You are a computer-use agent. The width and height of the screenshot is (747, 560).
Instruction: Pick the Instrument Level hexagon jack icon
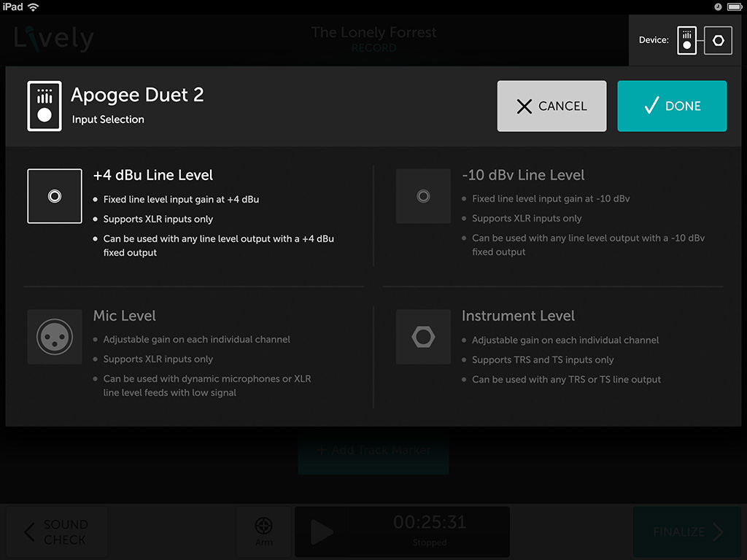pyautogui.click(x=423, y=337)
